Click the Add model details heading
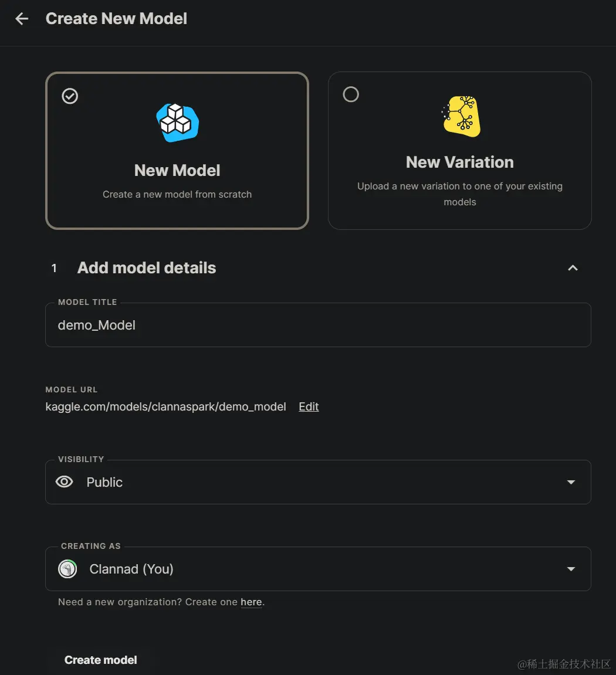This screenshot has width=616, height=675. (146, 267)
